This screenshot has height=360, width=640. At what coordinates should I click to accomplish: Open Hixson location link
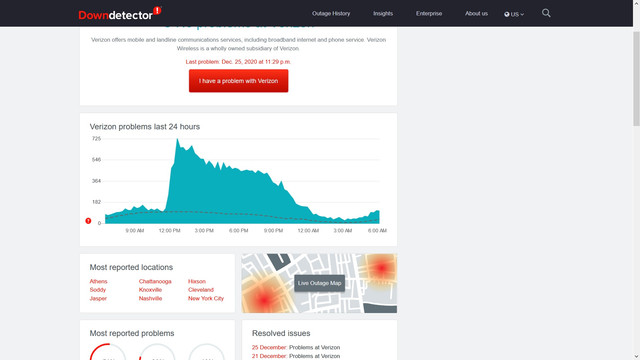[x=197, y=281]
